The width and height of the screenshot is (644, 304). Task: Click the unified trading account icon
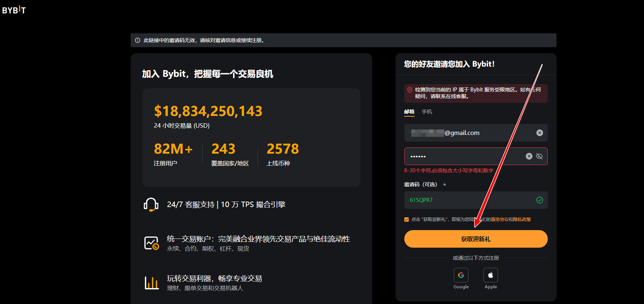(151, 243)
